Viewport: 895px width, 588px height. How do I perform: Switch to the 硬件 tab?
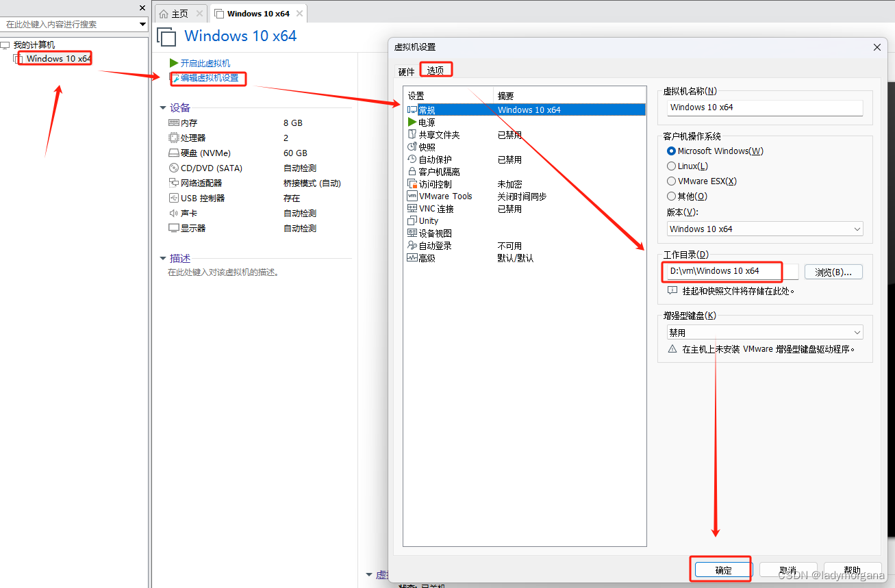(x=407, y=71)
